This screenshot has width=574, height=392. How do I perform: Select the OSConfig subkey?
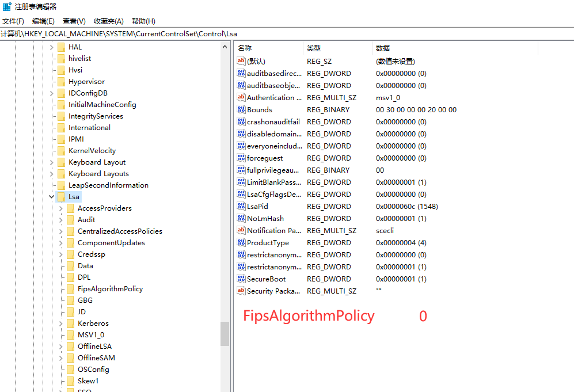(93, 370)
